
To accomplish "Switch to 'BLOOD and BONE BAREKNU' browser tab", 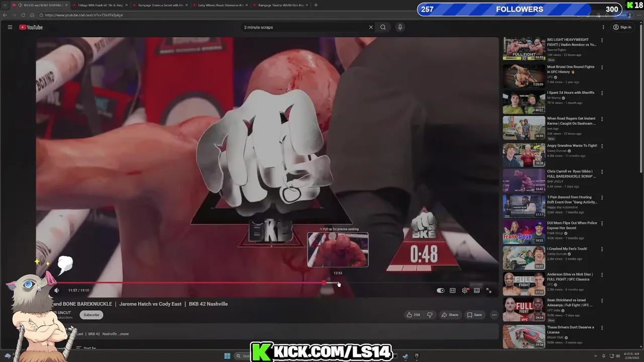I will [40, 5].
